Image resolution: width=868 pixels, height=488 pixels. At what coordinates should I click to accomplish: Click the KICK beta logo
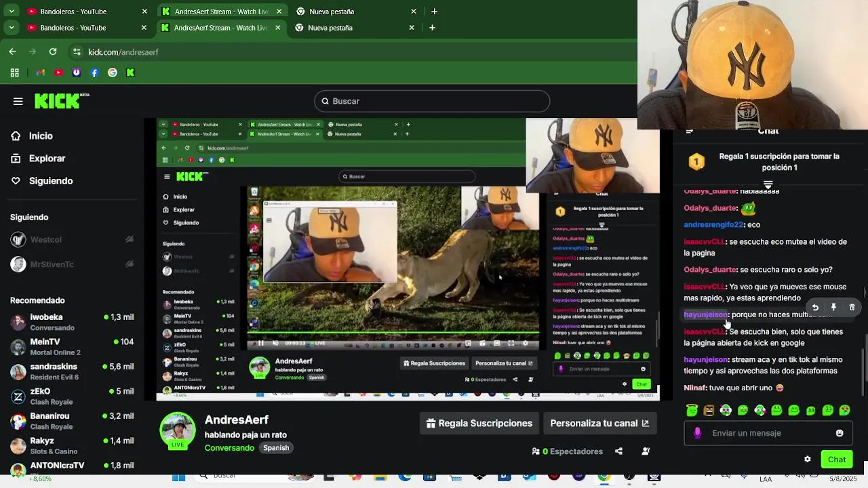pyautogui.click(x=62, y=101)
